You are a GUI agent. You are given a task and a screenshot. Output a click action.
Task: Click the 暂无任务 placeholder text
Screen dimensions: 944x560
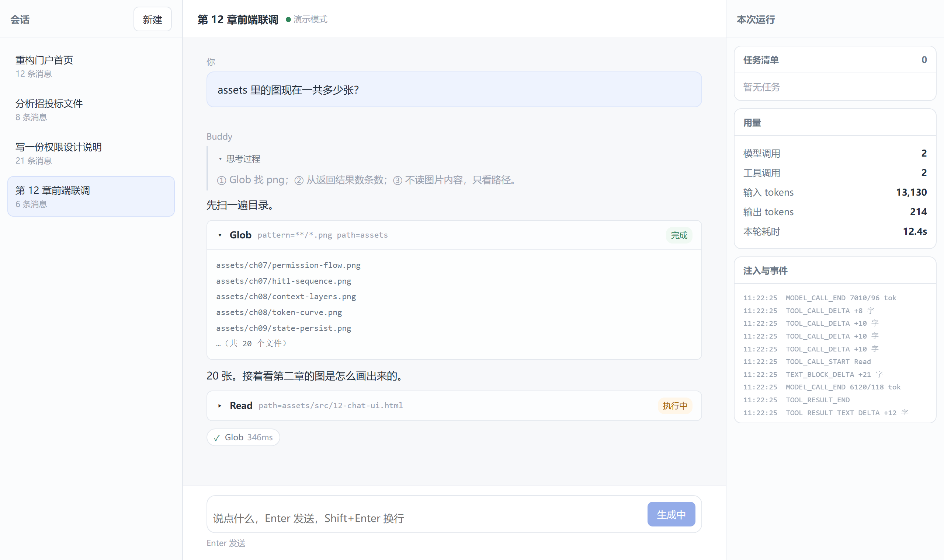(761, 87)
